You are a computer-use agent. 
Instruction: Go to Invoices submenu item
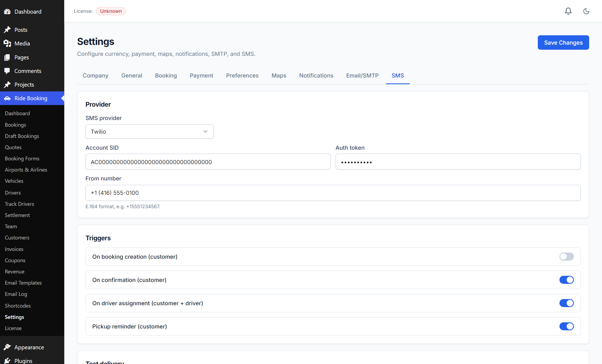[x=14, y=249]
